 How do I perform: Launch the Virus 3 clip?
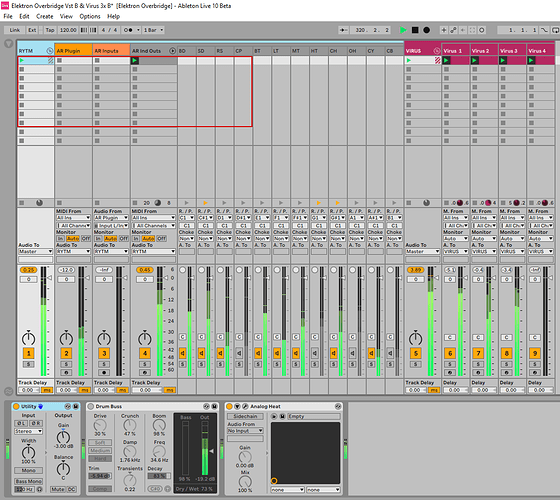503,60
